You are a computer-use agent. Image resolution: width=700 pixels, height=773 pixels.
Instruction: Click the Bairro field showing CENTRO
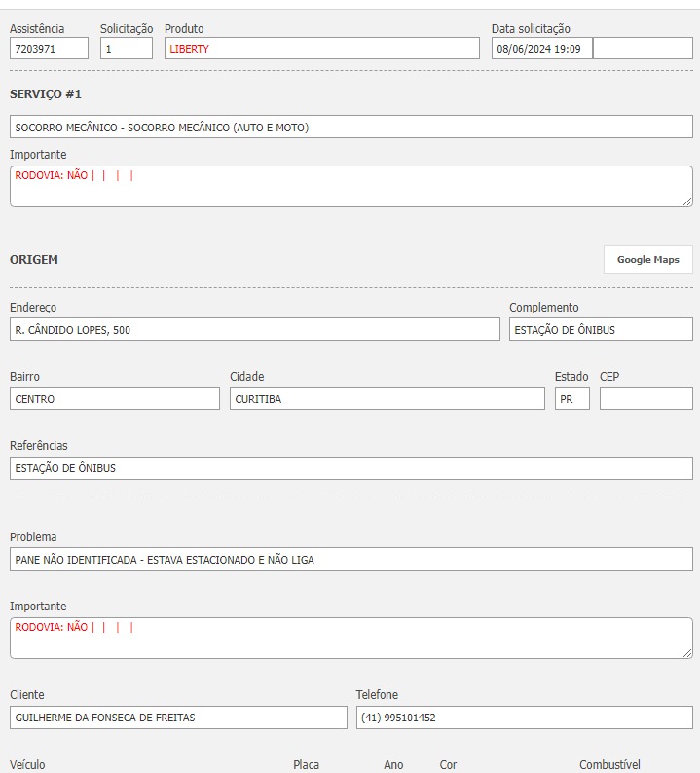[115, 399]
